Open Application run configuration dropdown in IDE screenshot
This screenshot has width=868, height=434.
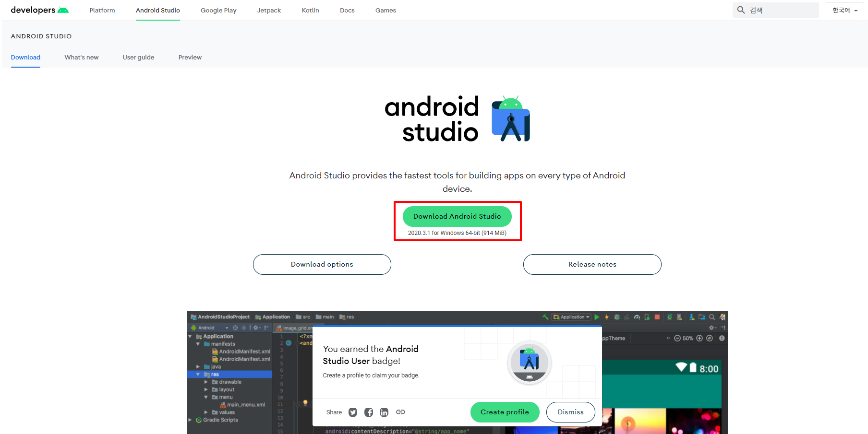571,317
